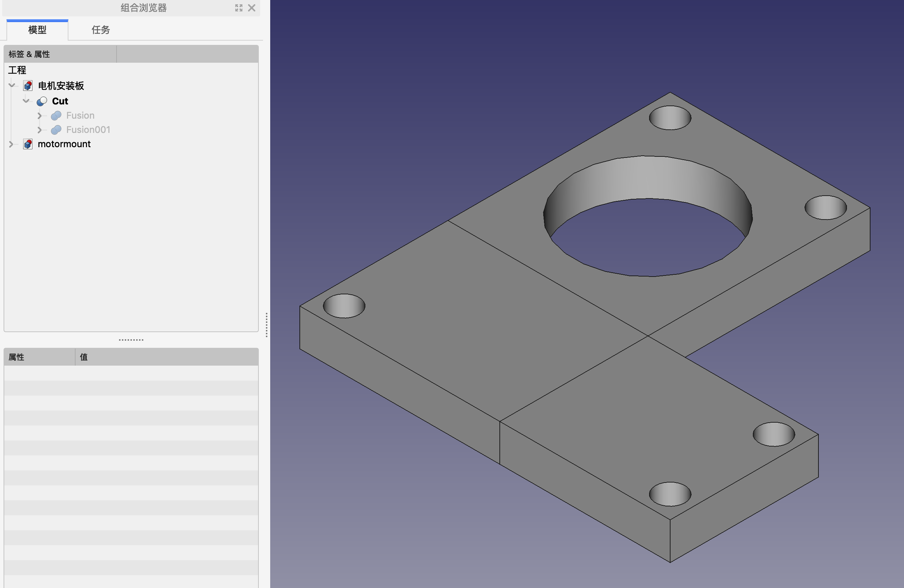Float the combo view panel

click(x=238, y=8)
